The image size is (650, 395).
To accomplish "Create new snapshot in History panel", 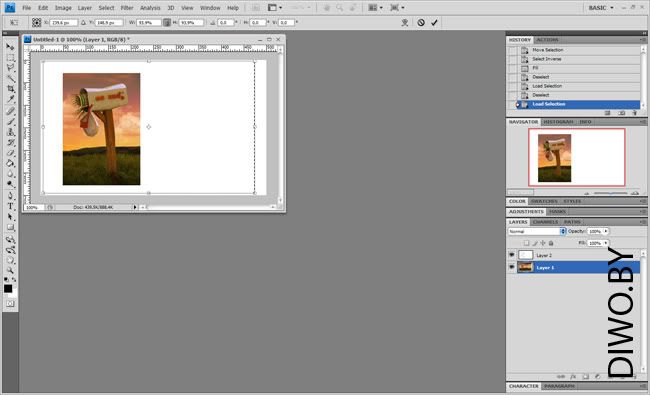I will [621, 113].
